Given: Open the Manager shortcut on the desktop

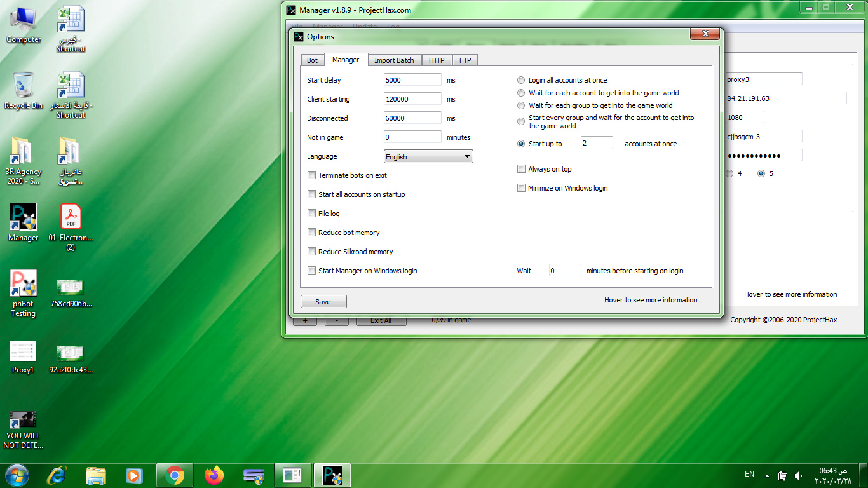Looking at the screenshot, I should pyautogui.click(x=23, y=218).
